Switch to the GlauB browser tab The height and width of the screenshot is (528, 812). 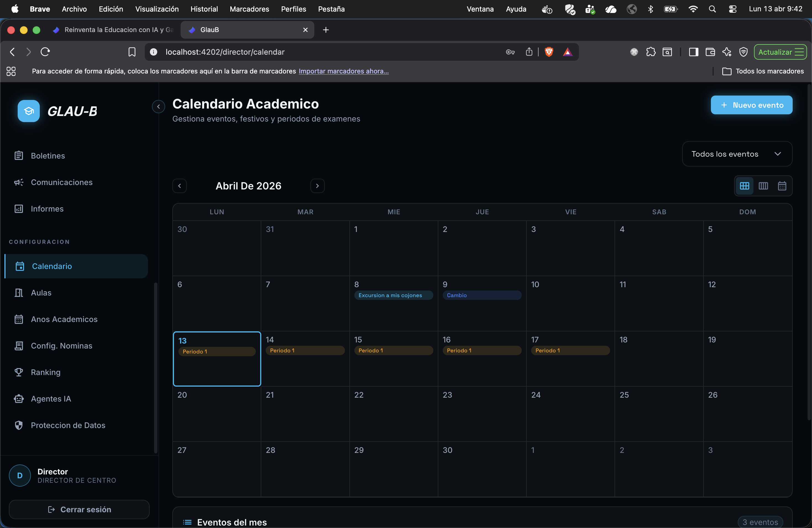239,30
